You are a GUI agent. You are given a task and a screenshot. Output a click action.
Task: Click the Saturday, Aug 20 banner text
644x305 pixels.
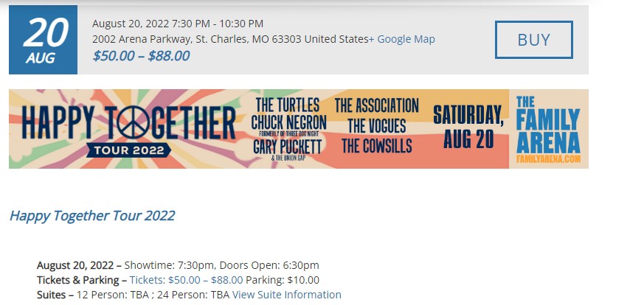click(x=468, y=127)
